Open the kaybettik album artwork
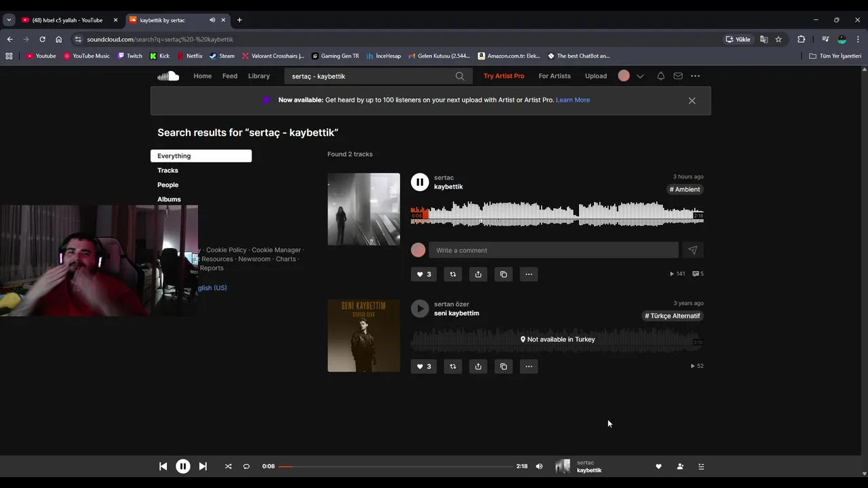 [x=363, y=209]
